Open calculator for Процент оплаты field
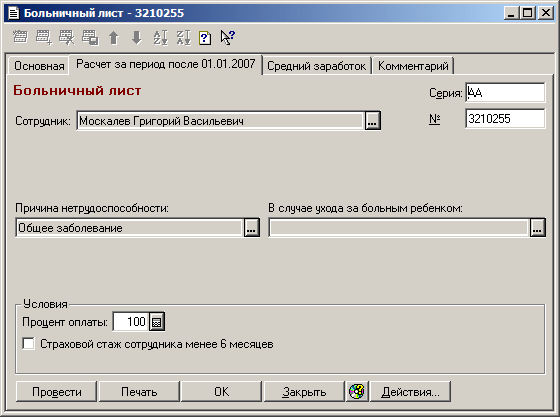This screenshot has height=417, width=560. point(156,322)
